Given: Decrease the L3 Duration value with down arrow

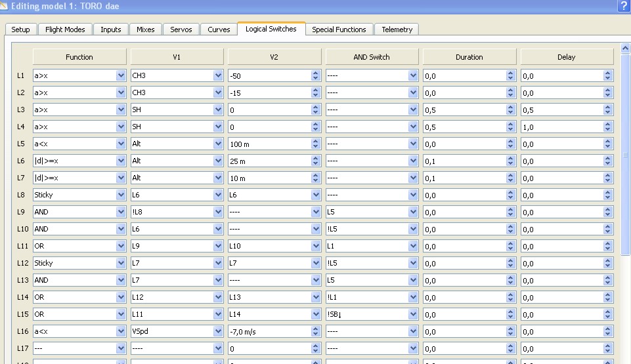Looking at the screenshot, I should point(511,112).
